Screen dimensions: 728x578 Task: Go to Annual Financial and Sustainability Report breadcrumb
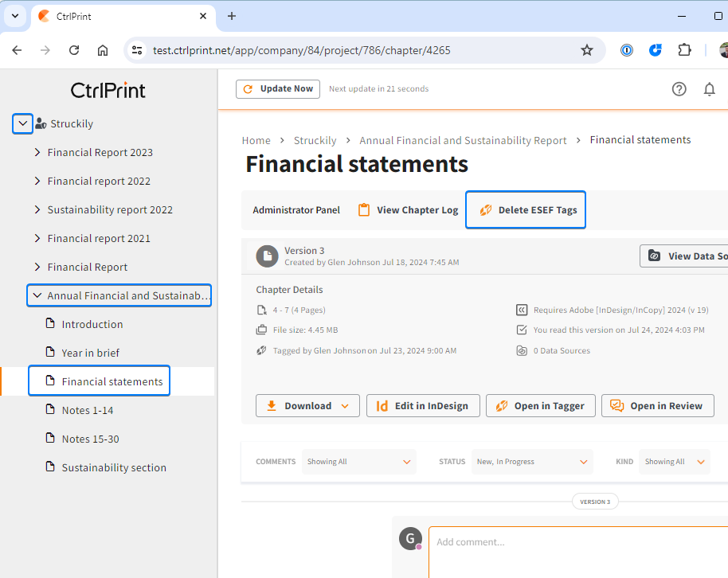(463, 140)
